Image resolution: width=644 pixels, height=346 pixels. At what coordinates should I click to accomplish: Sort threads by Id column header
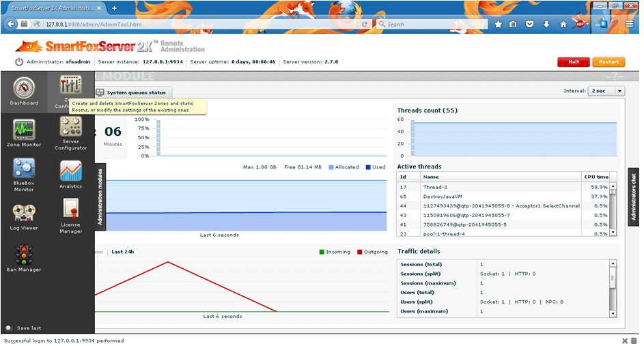pyautogui.click(x=408, y=177)
